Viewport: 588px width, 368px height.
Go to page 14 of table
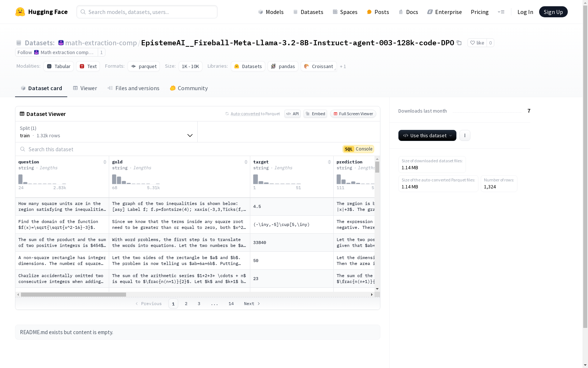click(x=231, y=304)
